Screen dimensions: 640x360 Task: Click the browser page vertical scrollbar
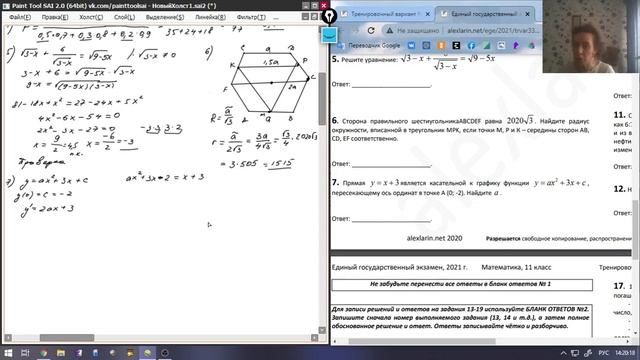[636, 229]
